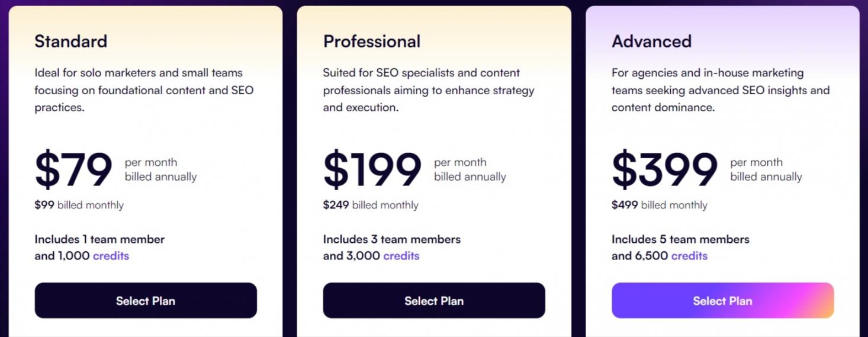Click Select Plan for the Standard plan
The height and width of the screenshot is (337, 868).
click(146, 300)
